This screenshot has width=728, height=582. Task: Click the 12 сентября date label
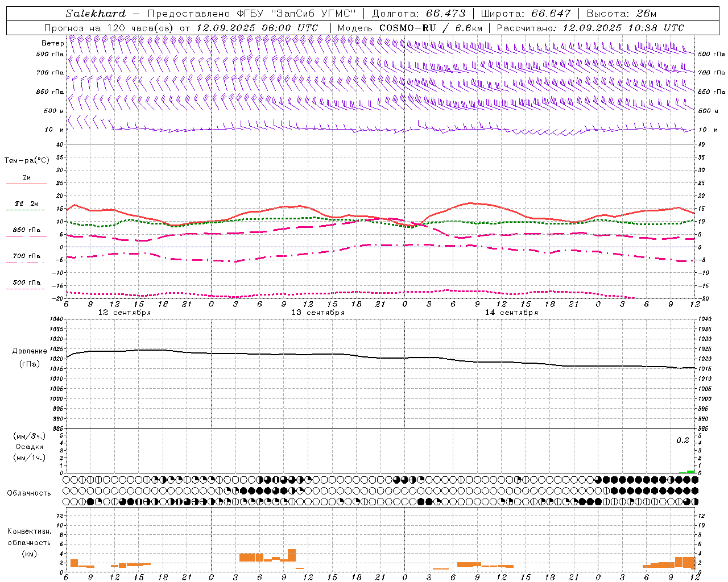tap(125, 313)
